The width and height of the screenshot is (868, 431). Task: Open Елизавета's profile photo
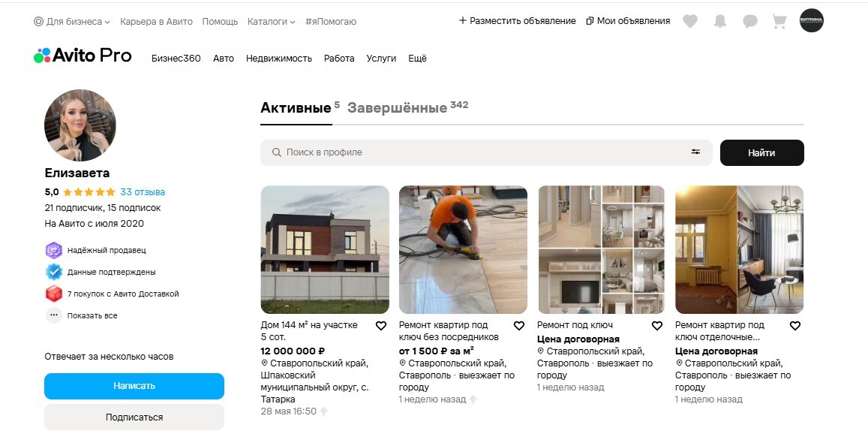[x=80, y=125]
